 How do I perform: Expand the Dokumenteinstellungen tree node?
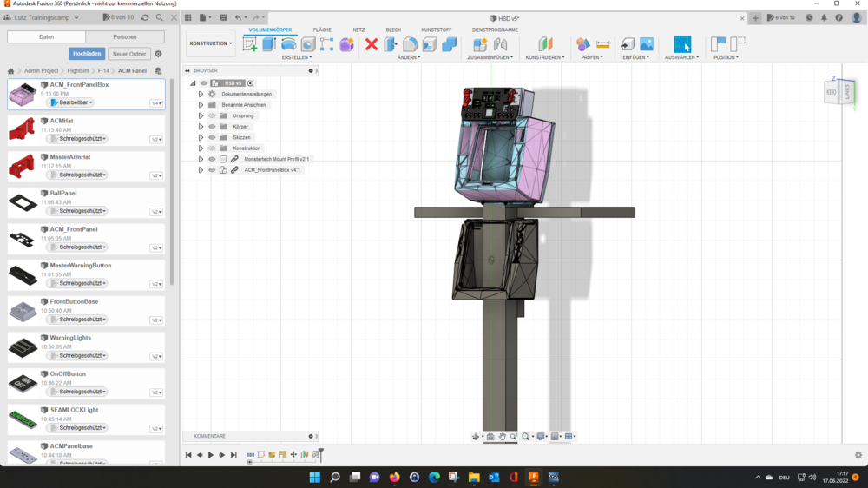(x=201, y=94)
